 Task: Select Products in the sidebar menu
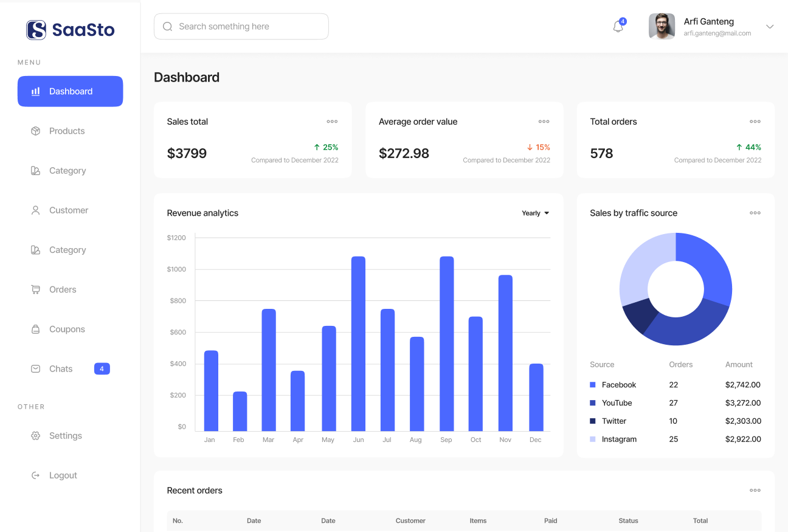[67, 131]
